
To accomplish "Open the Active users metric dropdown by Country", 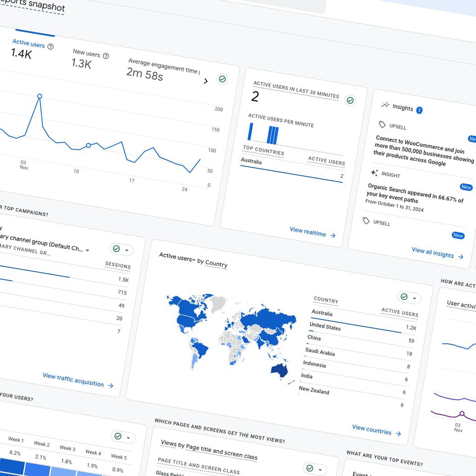I will tap(194, 260).
